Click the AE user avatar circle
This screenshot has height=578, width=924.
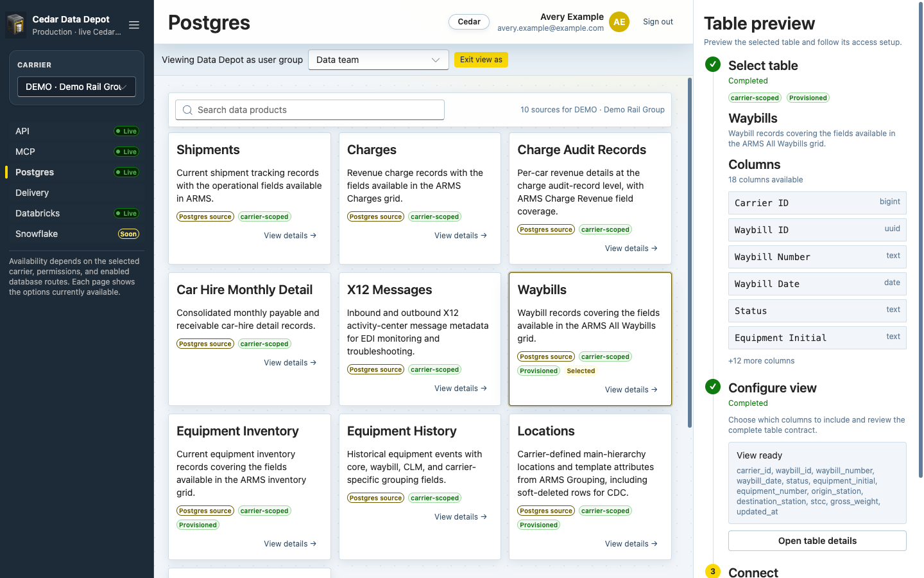coord(619,22)
